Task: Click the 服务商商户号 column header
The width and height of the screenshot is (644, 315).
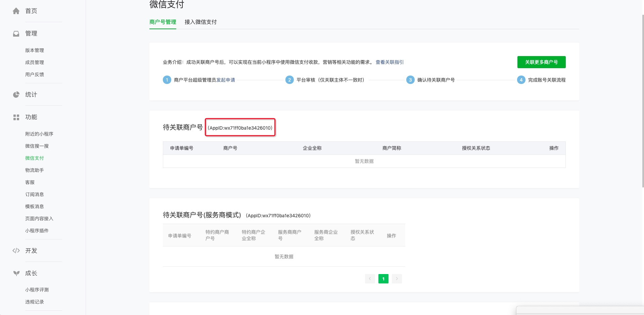Action: coord(290,235)
